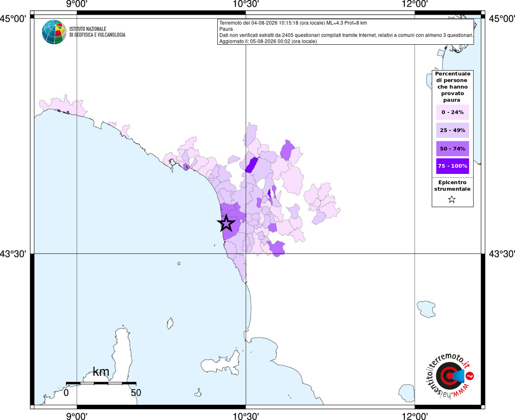The width and height of the screenshot is (515, 420).
Task: Click the scale bar '50' value
Action: [136, 393]
